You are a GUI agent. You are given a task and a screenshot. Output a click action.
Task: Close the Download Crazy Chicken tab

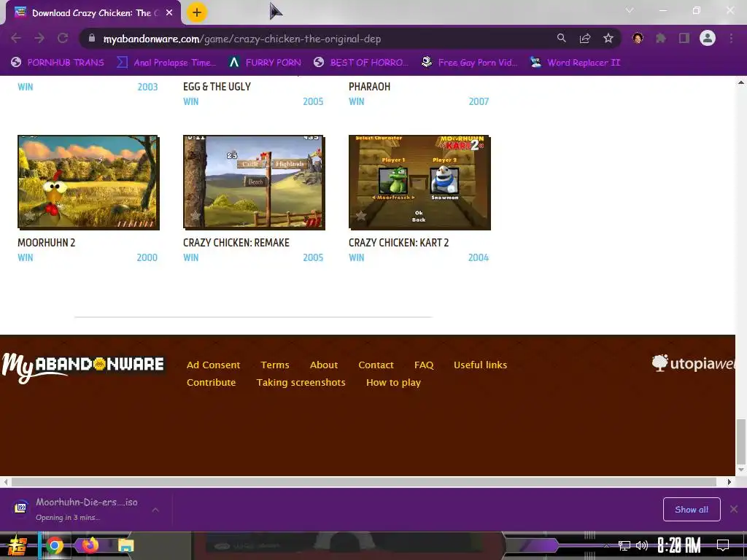(x=169, y=13)
